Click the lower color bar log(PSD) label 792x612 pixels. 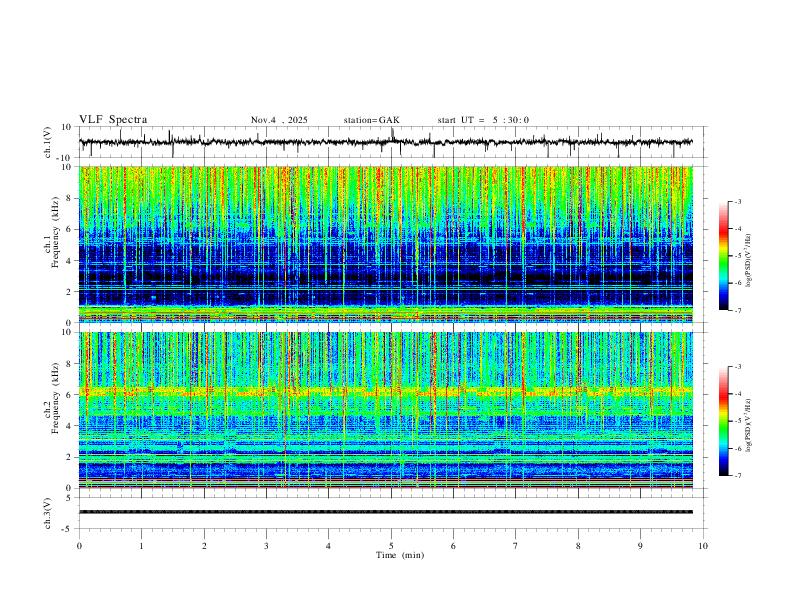click(749, 425)
